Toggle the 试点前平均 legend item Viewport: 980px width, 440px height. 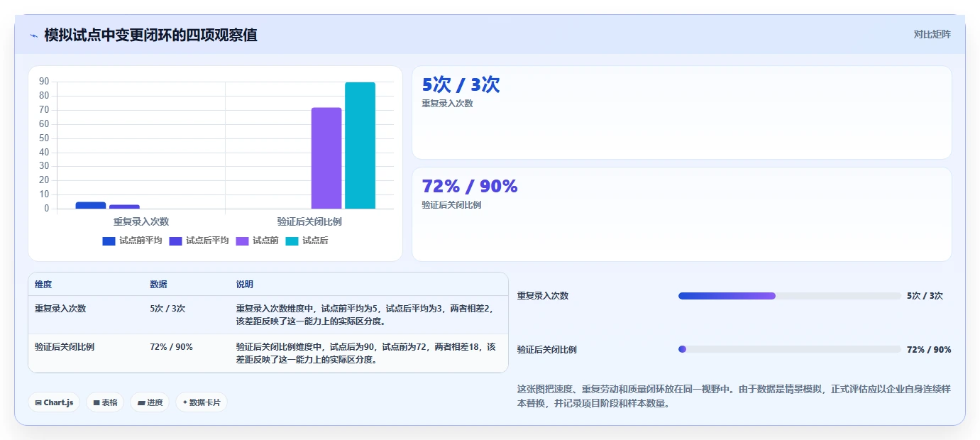coord(132,241)
